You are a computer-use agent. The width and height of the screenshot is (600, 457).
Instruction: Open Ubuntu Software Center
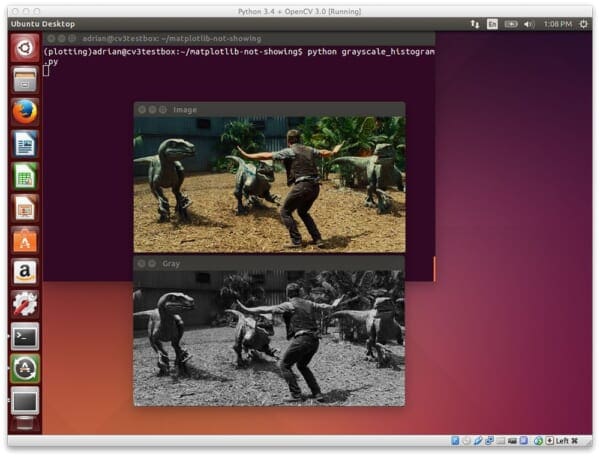click(x=25, y=239)
